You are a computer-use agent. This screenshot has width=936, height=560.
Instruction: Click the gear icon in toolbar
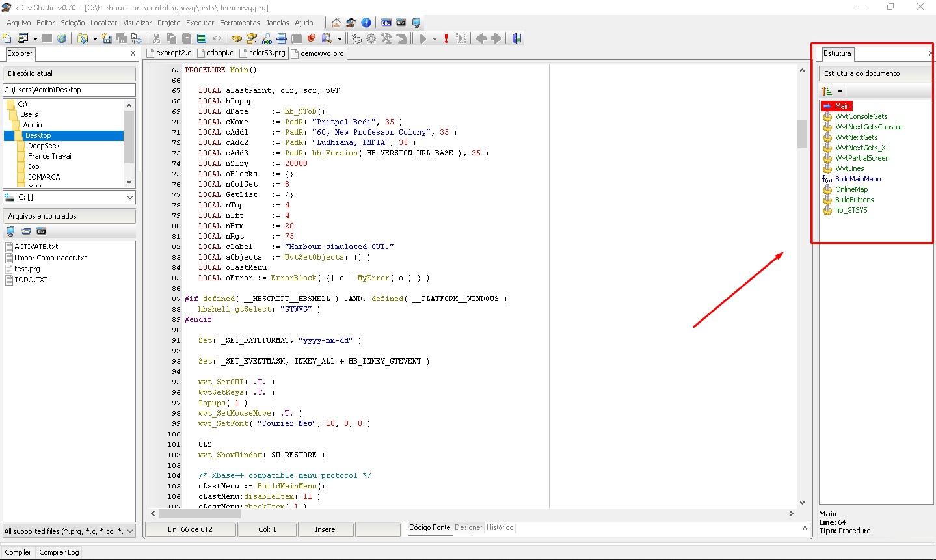pyautogui.click(x=371, y=38)
